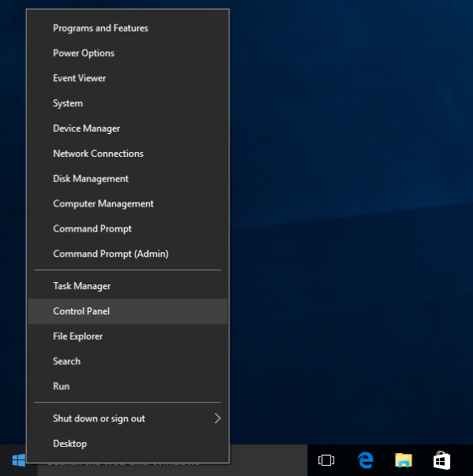Select Programs and Features
Viewport: 473px width, 476px height.
100,28
